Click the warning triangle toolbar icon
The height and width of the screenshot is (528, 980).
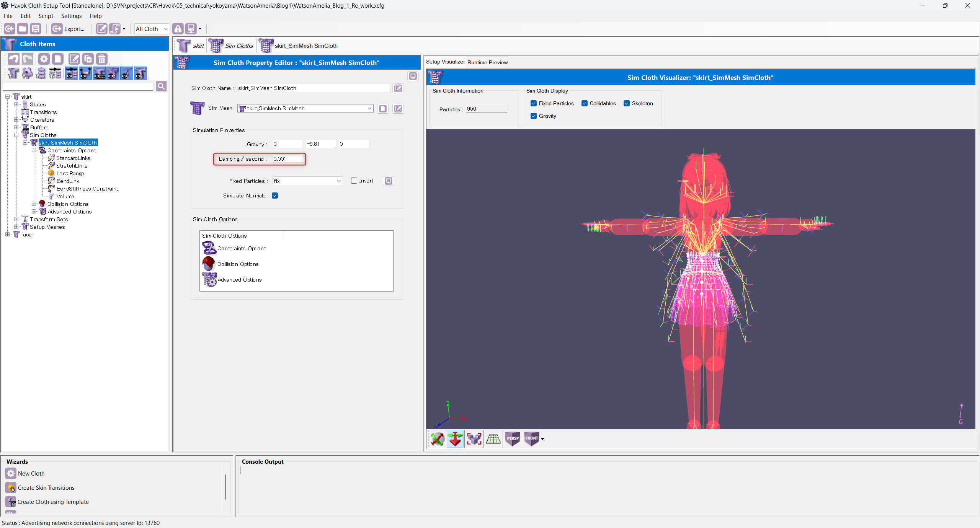(178, 29)
